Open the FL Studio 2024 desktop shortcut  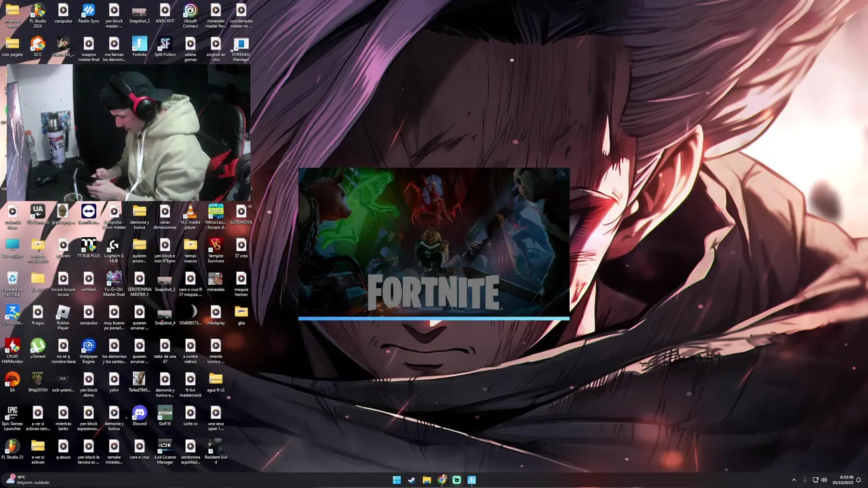click(38, 16)
